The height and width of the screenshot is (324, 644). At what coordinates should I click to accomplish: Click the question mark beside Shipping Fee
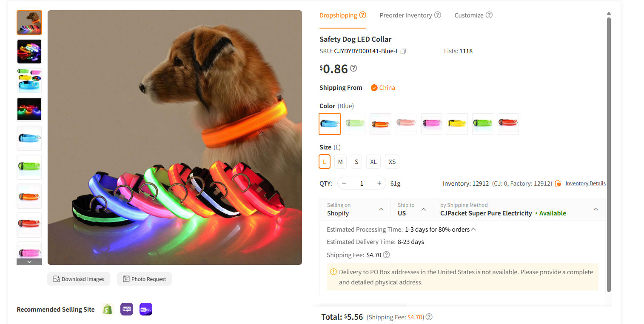386,255
